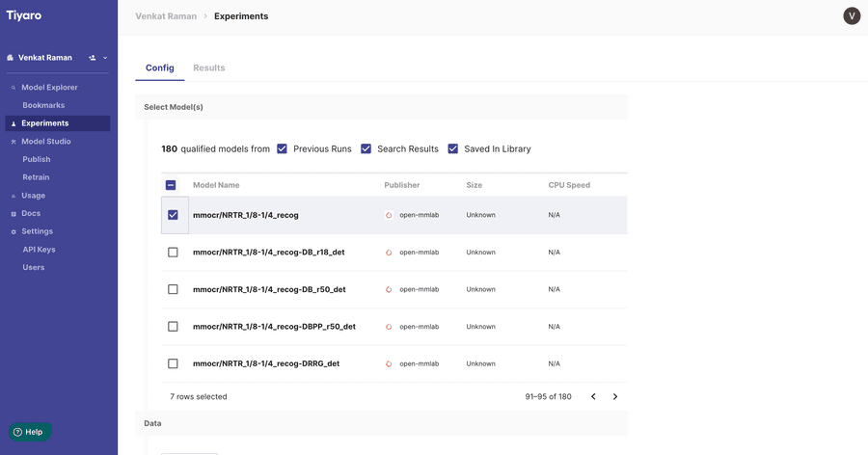The image size is (868, 455).
Task: Click model name mmocr/NRTR_1/8-1/4_recog-DRRG_det
Action: click(x=266, y=363)
